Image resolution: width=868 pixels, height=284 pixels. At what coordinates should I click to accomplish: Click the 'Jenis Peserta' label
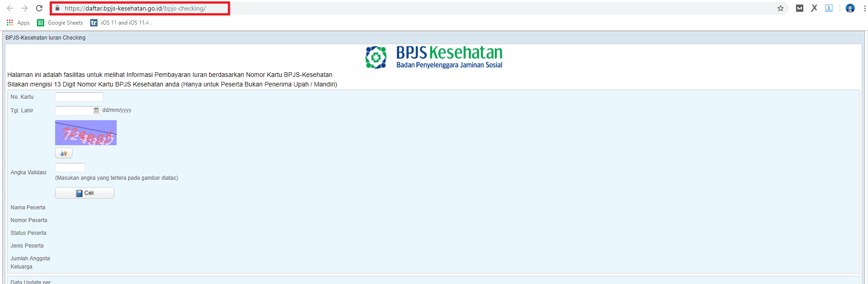click(x=27, y=246)
